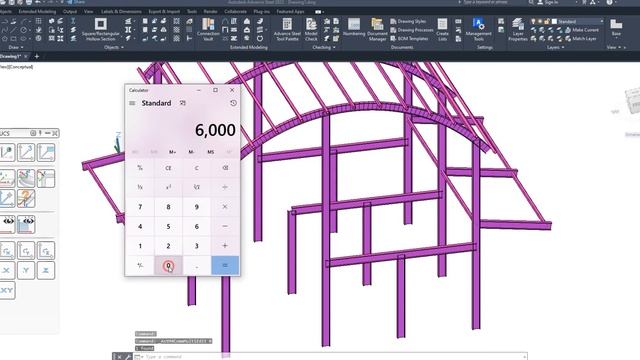The height and width of the screenshot is (360, 640).
Task: Click the x squared key
Action: click(168, 187)
